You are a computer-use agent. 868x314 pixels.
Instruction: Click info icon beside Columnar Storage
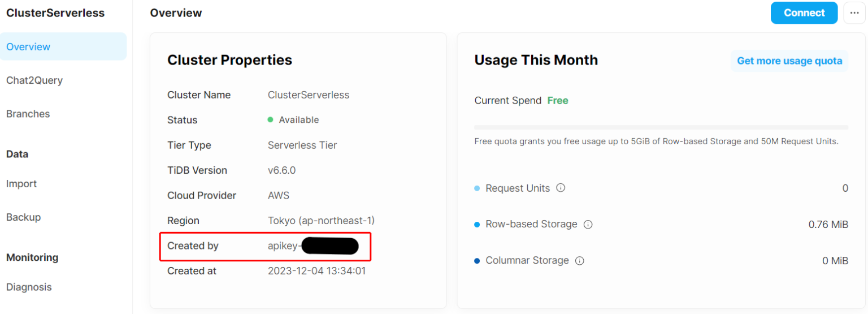579,261
